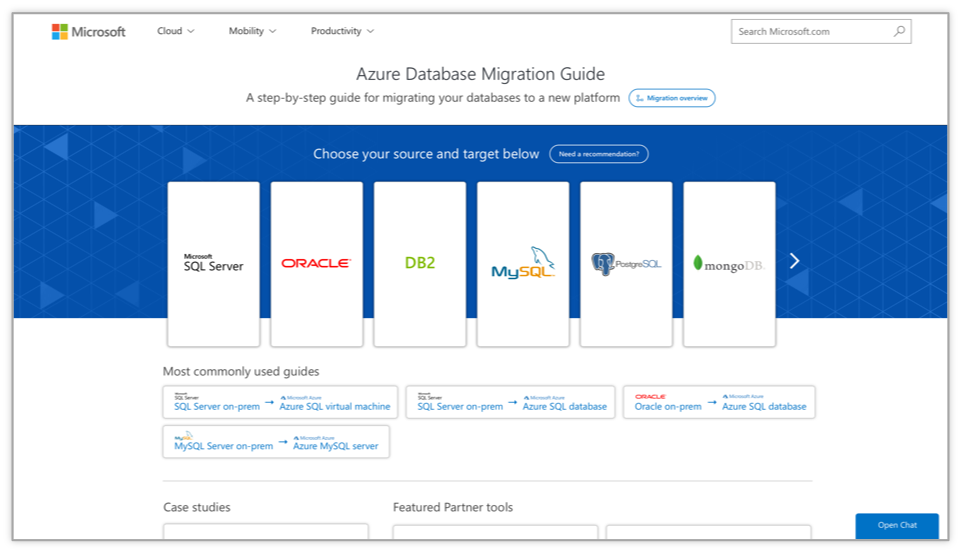Viewport: 960px width, 552px height.
Task: Click Need a recommendation? button
Action: coord(599,154)
